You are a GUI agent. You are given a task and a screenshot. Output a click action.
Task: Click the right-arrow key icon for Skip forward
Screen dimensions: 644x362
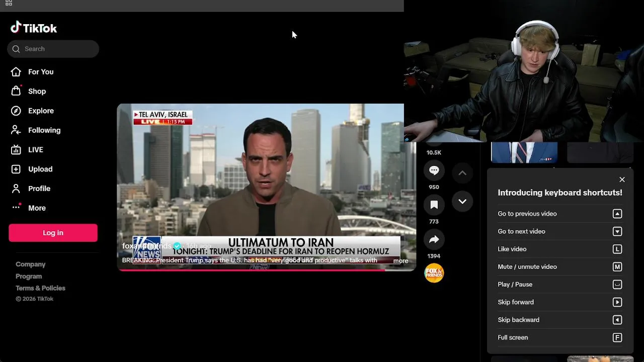pos(617,302)
